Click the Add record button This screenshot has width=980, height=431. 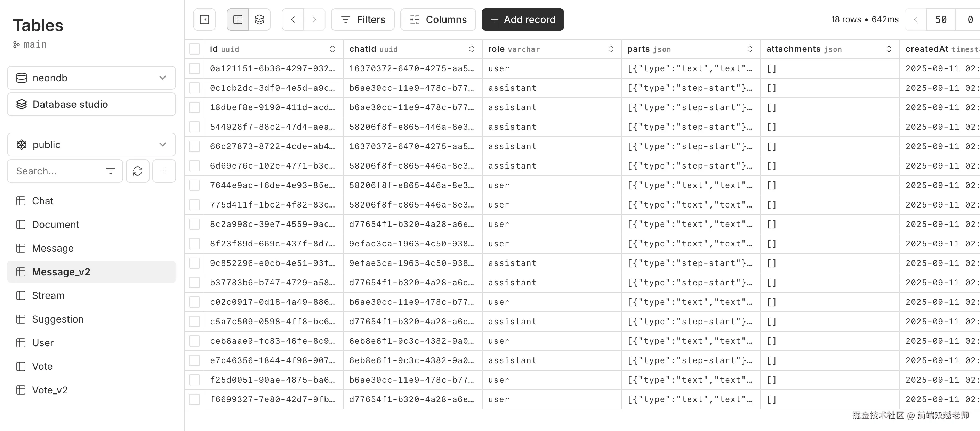[x=523, y=19]
